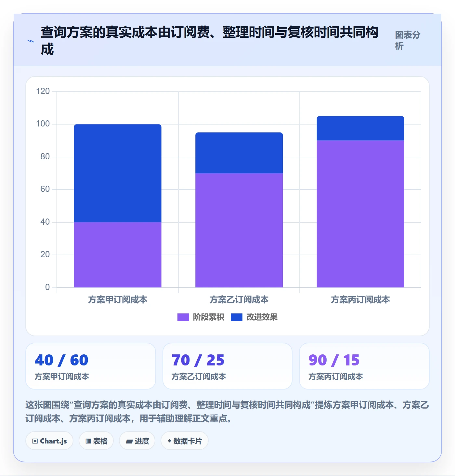455x476 pixels.
Task: Click the lightning bolt icon beside the title
Action: pyautogui.click(x=31, y=41)
